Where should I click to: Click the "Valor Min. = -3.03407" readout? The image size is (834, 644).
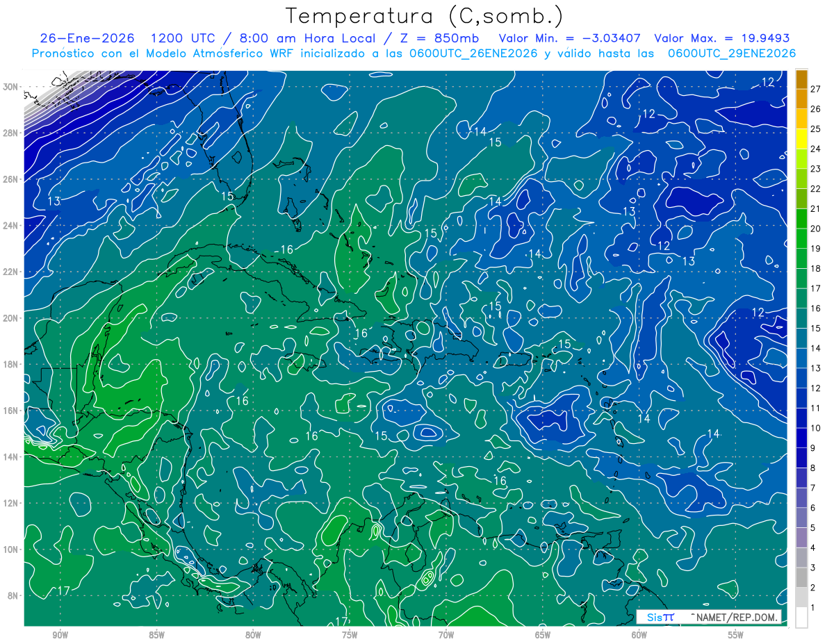(x=570, y=38)
